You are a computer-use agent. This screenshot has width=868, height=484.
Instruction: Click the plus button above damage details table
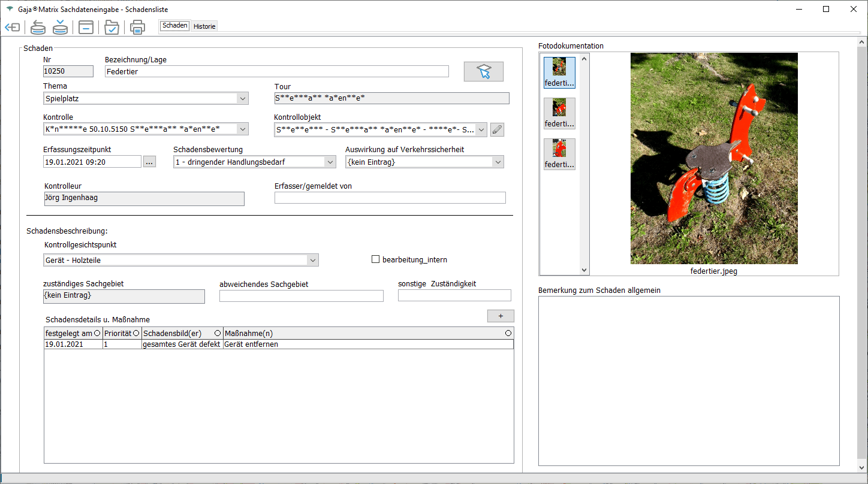501,316
